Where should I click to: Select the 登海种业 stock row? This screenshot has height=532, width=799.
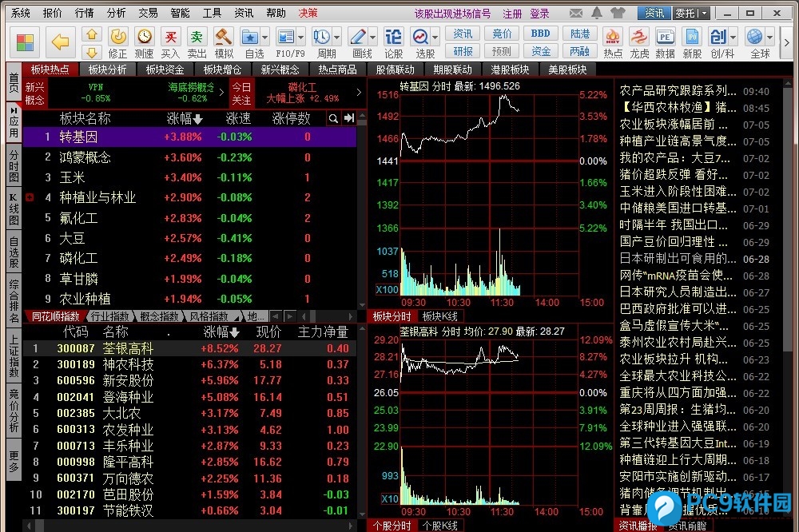tap(189, 397)
